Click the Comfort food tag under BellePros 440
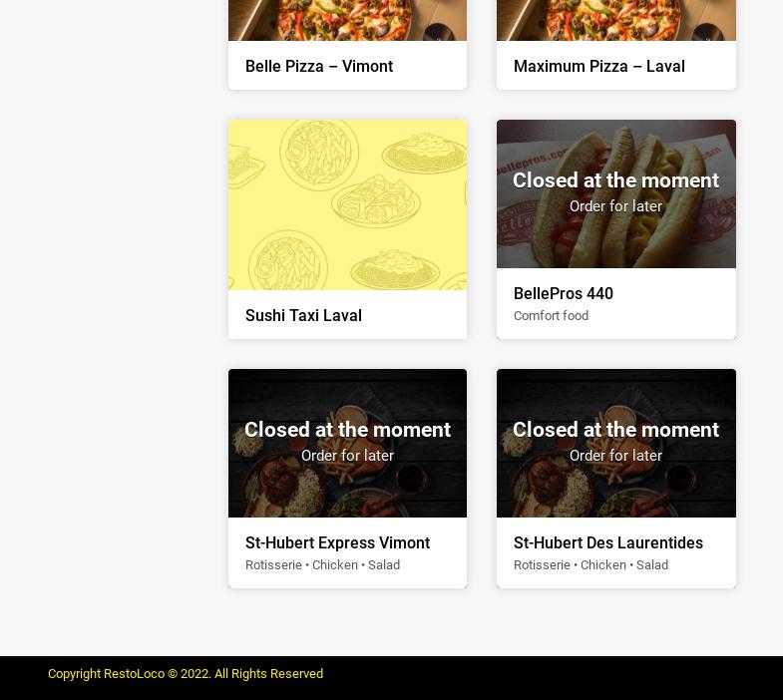Viewport: 783px width, 700px height. (x=551, y=315)
